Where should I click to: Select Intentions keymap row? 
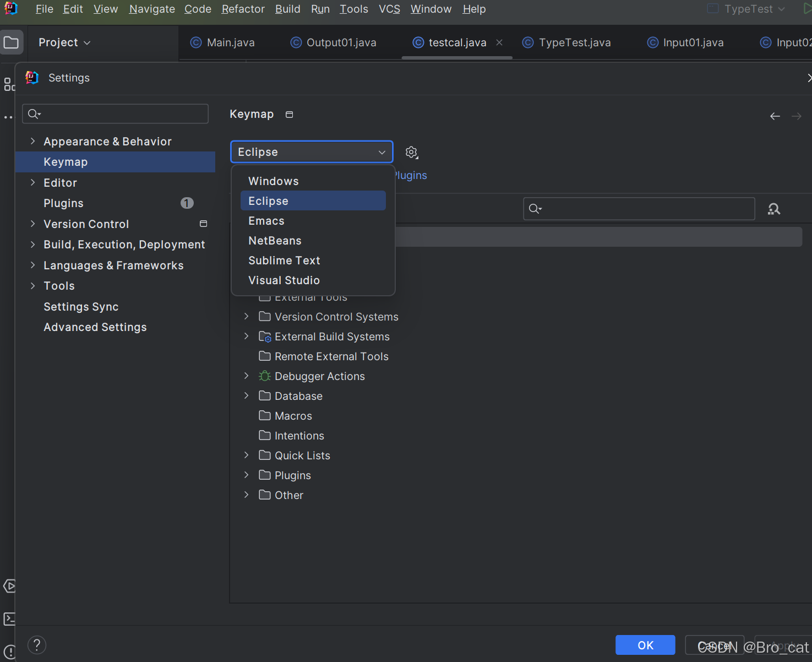tap(299, 436)
